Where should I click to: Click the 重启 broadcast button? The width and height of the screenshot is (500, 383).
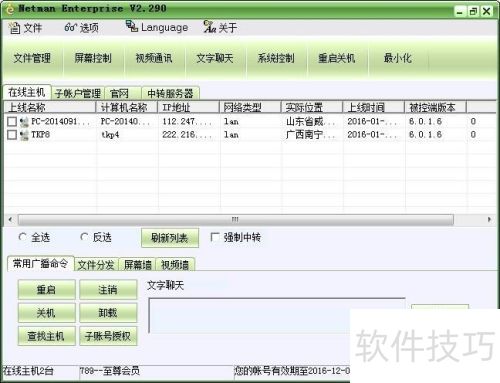click(46, 289)
